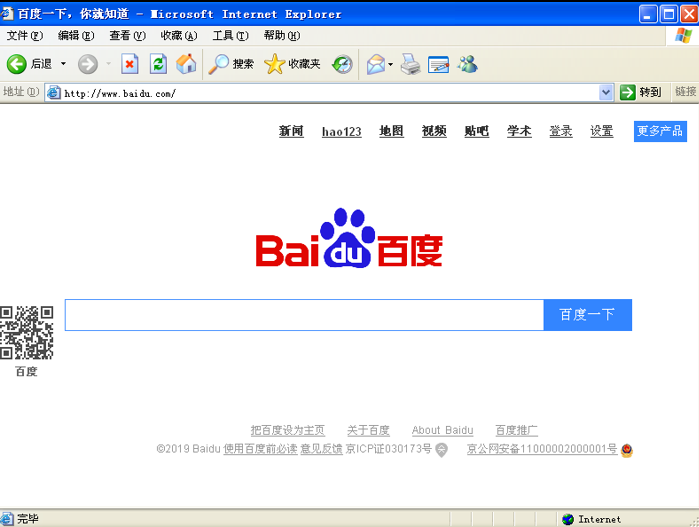The width and height of the screenshot is (699, 527).
Task: Focus the Baidu search input box
Action: tap(304, 315)
